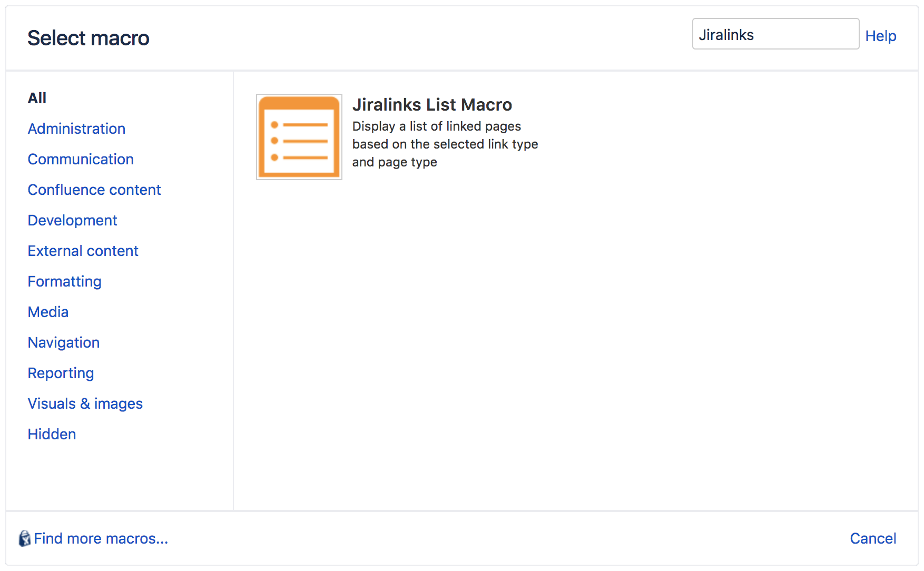Select the Development category
924x571 pixels.
72,220
